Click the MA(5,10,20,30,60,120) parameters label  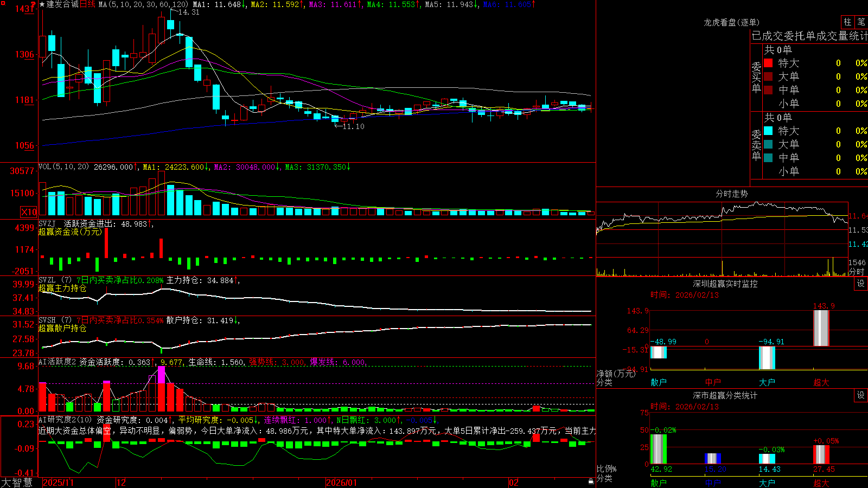point(143,4)
